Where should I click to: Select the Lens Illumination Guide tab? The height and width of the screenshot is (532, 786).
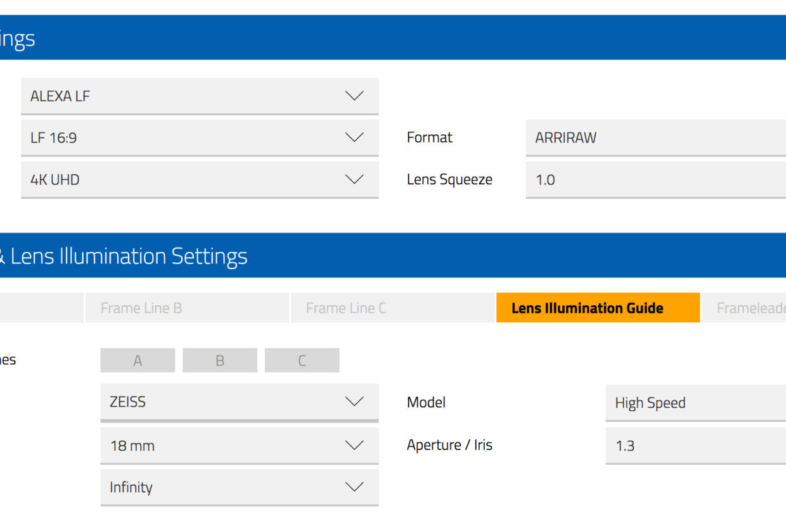pos(598,308)
